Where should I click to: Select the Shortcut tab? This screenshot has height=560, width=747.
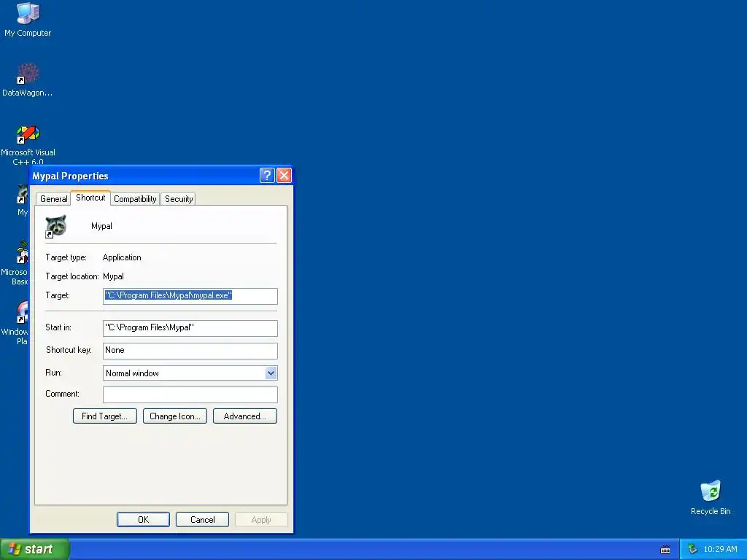(90, 198)
